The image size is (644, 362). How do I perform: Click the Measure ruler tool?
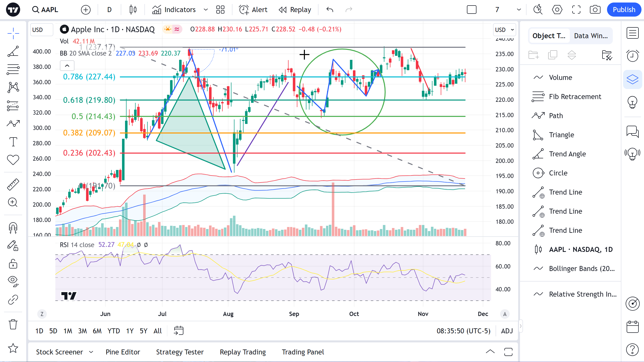(13, 184)
